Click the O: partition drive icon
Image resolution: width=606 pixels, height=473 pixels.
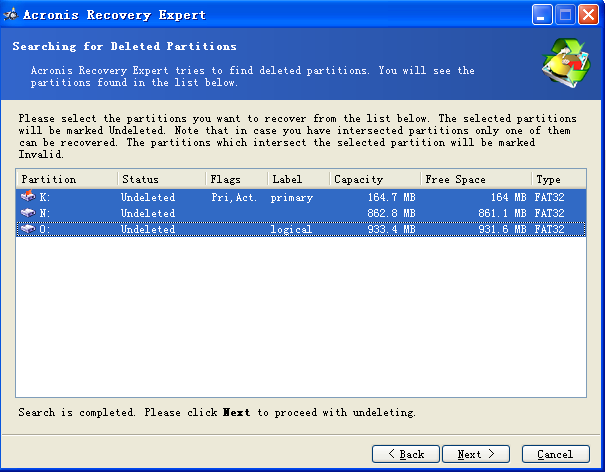click(28, 229)
